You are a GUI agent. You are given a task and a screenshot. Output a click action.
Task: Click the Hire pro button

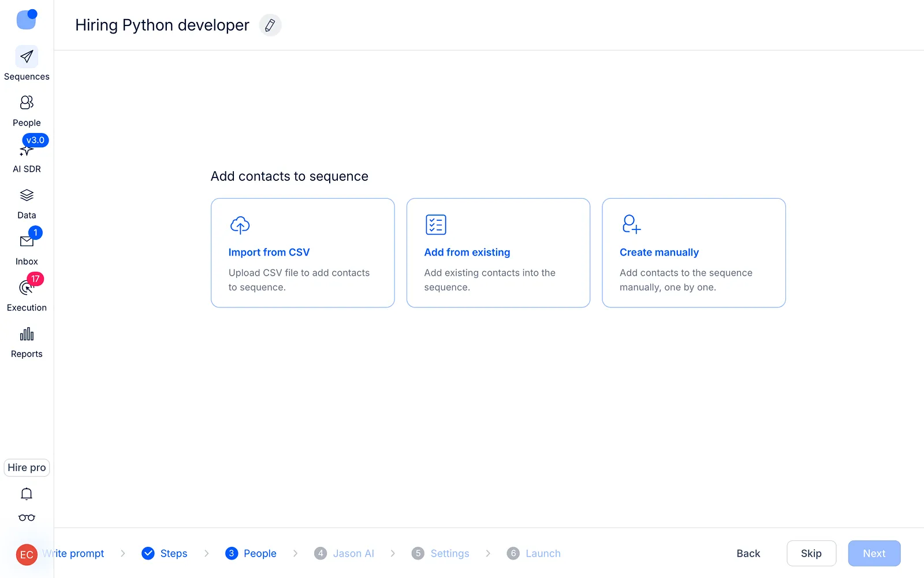pyautogui.click(x=27, y=468)
